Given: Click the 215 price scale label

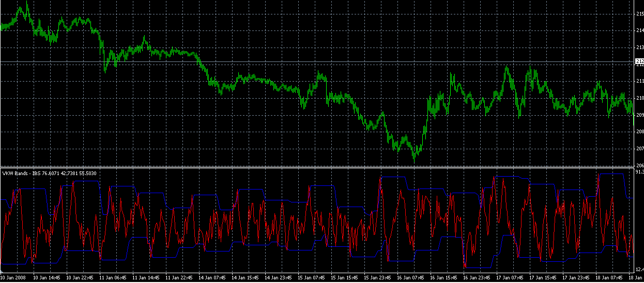Looking at the screenshot, I should 640,14.
